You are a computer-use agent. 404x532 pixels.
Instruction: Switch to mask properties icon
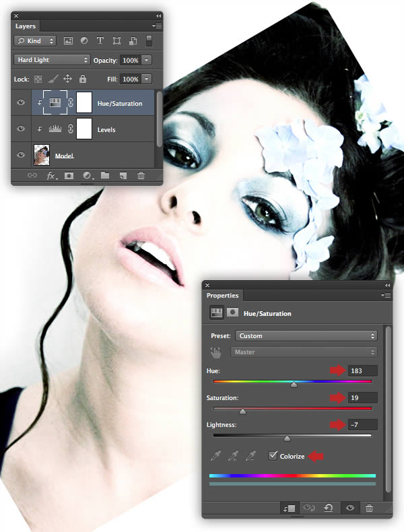232,312
